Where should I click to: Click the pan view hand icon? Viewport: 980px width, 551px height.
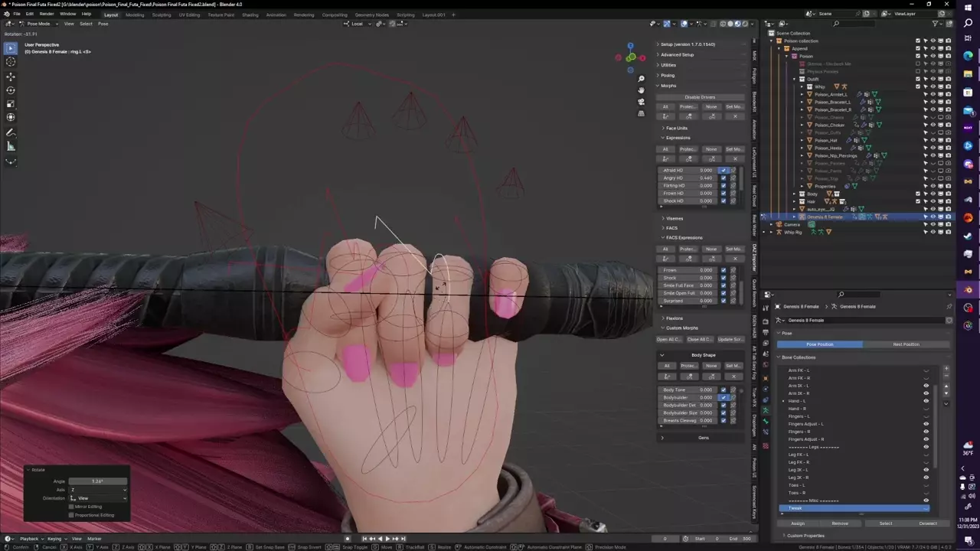pos(641,90)
